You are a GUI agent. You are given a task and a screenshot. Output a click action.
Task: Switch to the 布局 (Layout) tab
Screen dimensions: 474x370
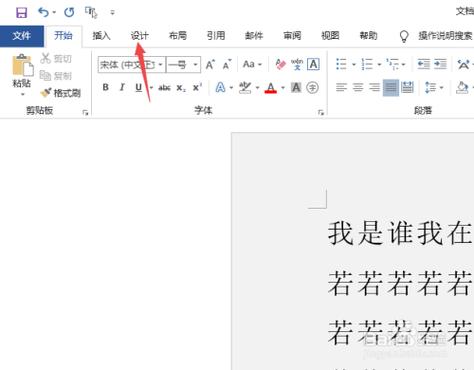[178, 36]
